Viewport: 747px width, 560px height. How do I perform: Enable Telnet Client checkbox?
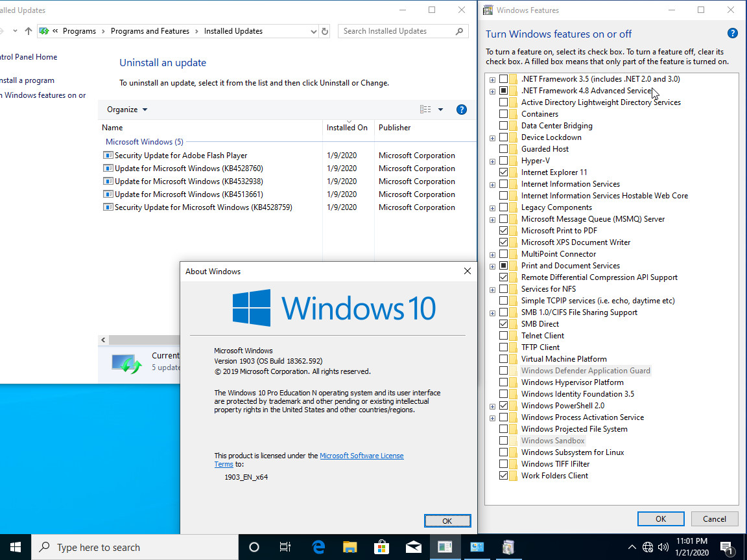click(x=504, y=336)
